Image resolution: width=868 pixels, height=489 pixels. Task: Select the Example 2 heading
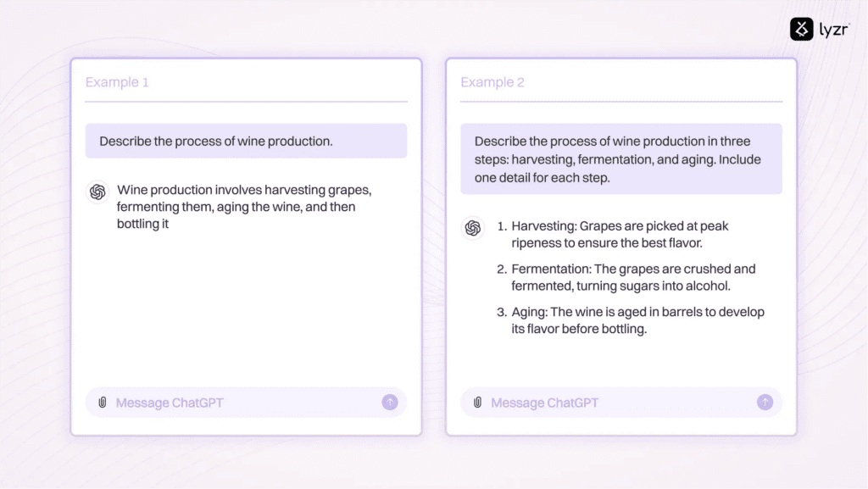click(492, 82)
